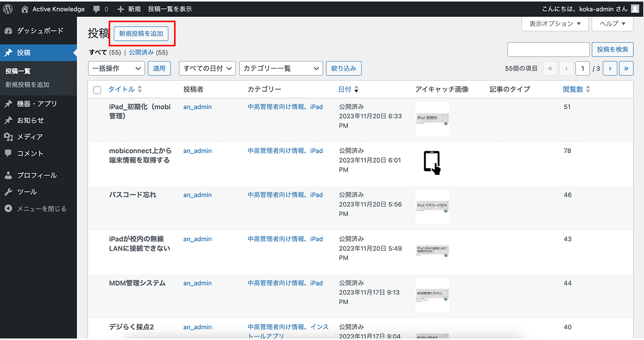Click the コメント bubble icon in sidebar

(x=8, y=153)
